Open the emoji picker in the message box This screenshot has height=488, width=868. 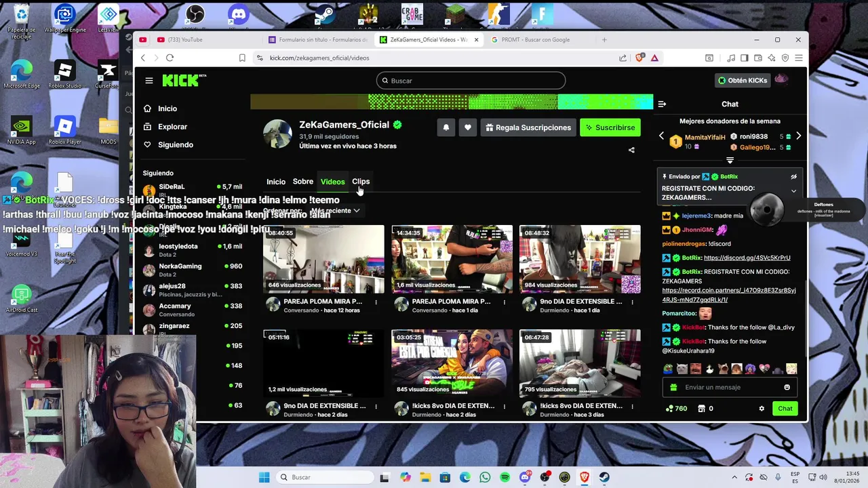coord(787,388)
